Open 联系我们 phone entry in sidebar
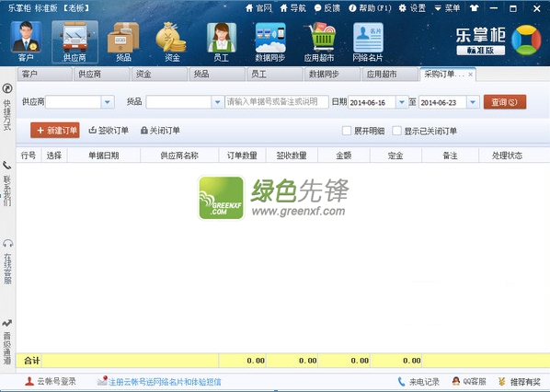 [7, 183]
